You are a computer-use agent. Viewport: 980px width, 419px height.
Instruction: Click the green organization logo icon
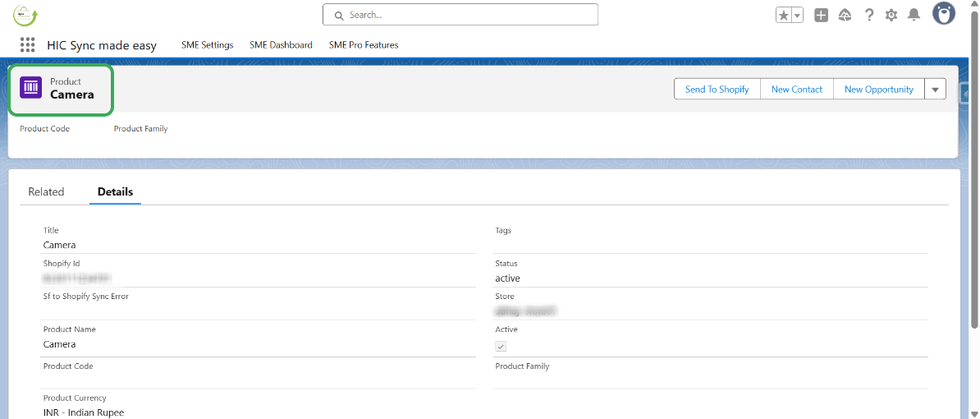pos(25,15)
